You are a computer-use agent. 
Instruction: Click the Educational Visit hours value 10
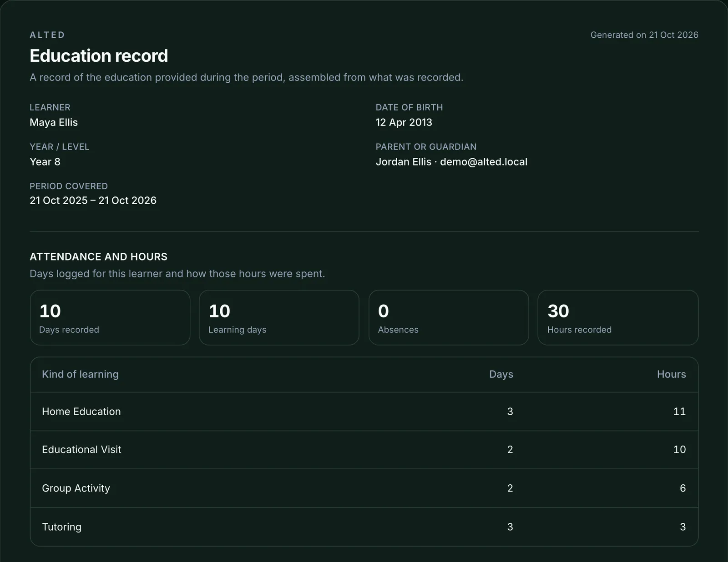(679, 450)
